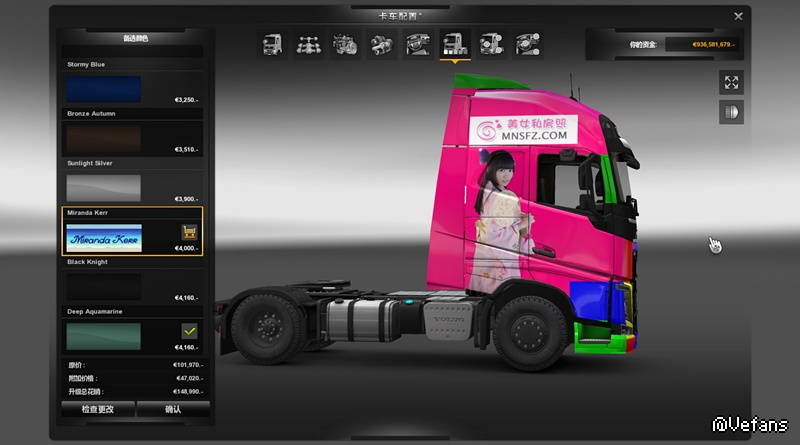The height and width of the screenshot is (445, 800).
Task: Add Miranda Kerr paint to cart
Action: pyautogui.click(x=189, y=232)
